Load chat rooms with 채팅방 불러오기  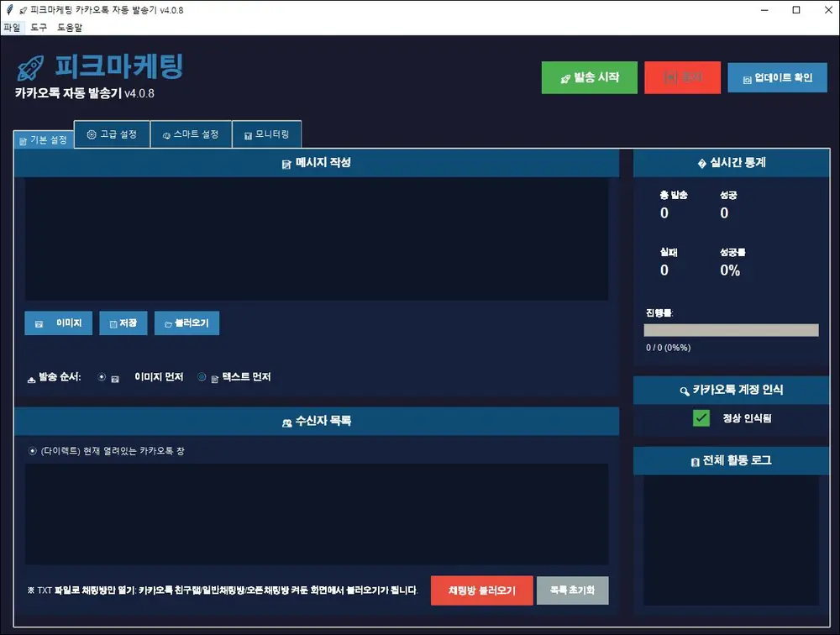pos(481,590)
